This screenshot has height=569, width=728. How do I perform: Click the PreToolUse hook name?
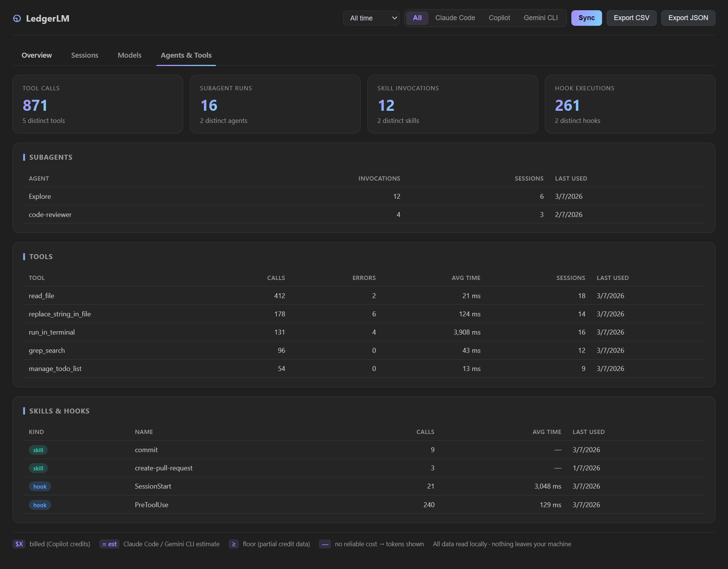151,505
